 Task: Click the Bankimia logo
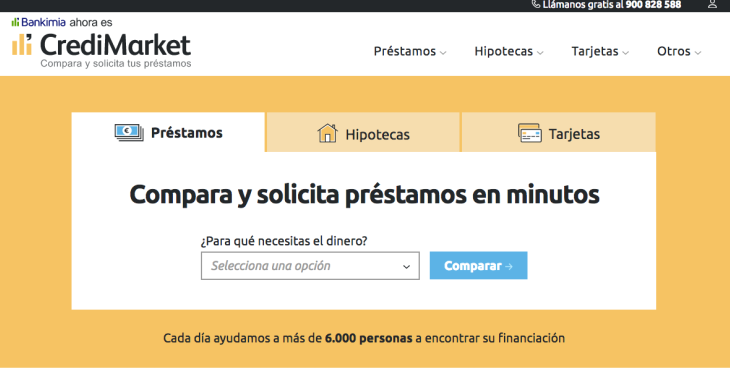point(39,22)
